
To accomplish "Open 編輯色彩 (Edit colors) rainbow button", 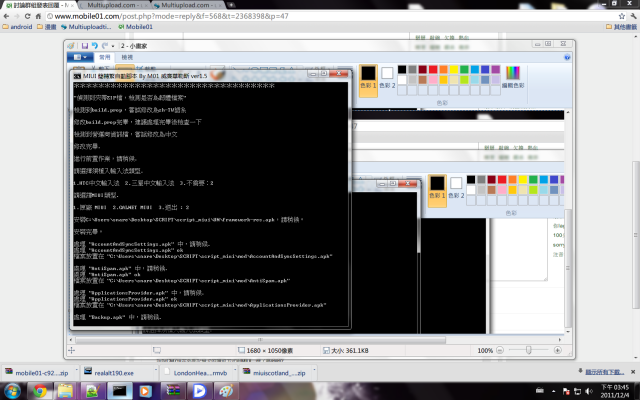I will [513, 78].
